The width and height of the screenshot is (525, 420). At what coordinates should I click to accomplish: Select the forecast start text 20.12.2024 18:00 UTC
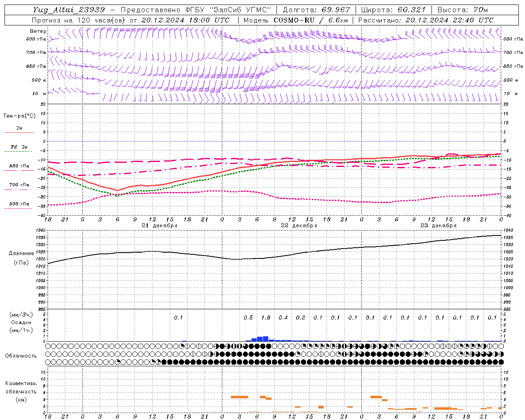point(185,20)
